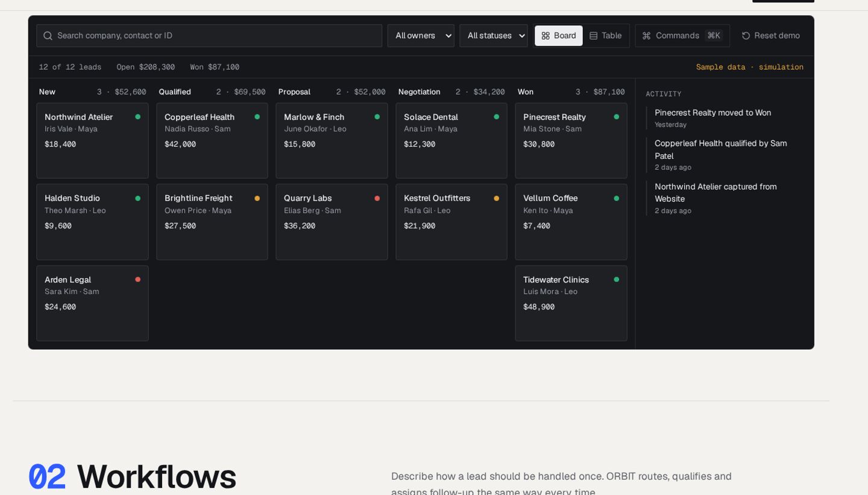
Task: Click the red status dot on Arden Legal
Action: 137,279
